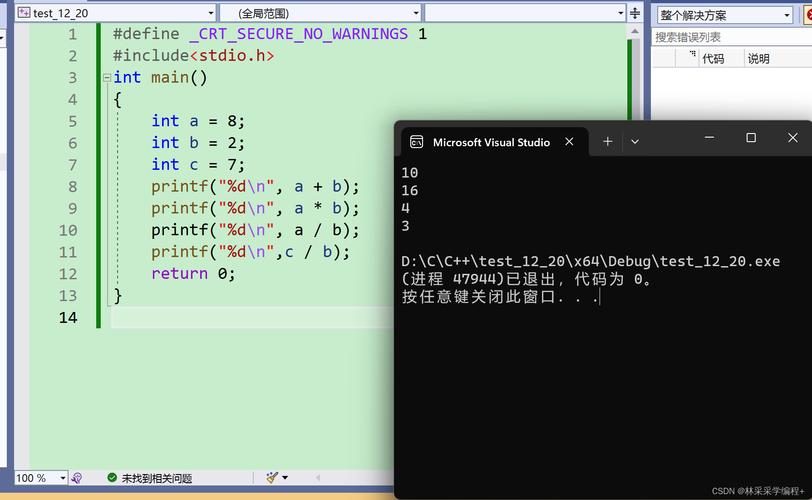Click the 'int b = 2;' code line
Image resolution: width=812 pixels, height=500 pixels.
point(198,143)
